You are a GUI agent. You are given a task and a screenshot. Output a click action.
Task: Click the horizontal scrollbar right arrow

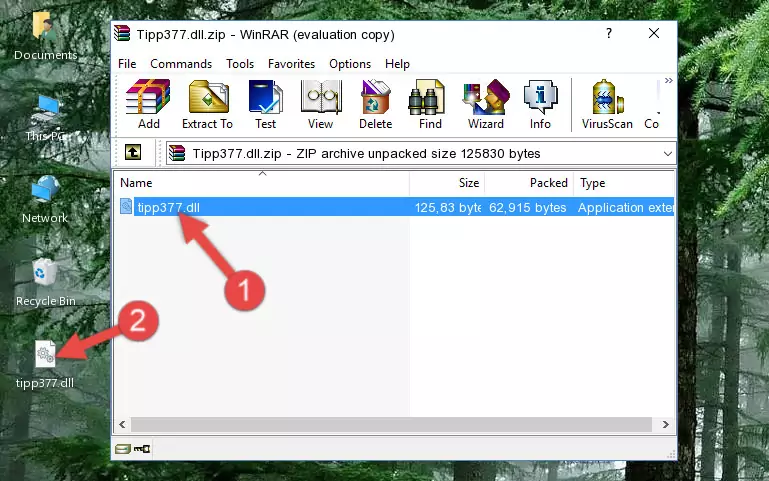pyautogui.click(x=666, y=425)
